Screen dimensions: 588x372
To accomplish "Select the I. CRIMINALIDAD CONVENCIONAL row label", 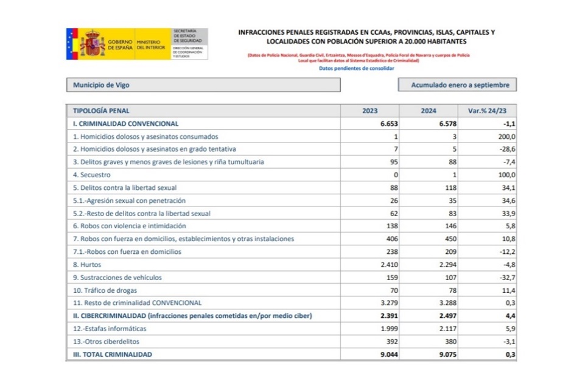I will click(x=126, y=124).
